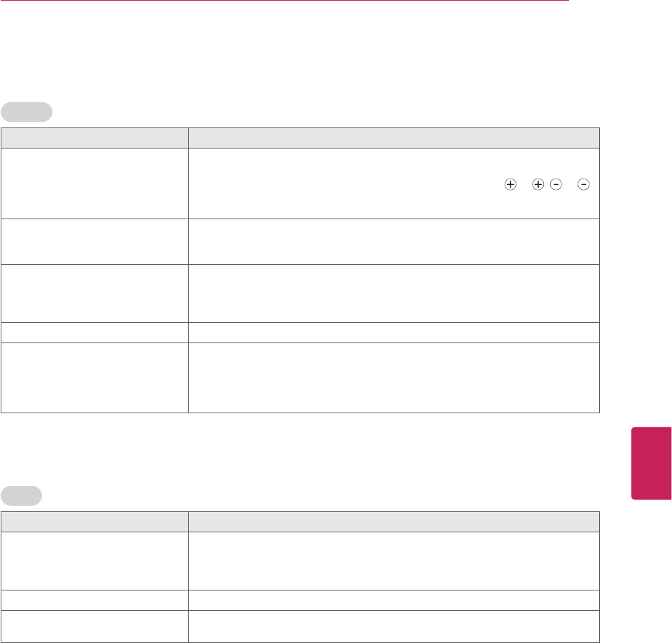Click the second circled plus symbol
The width and height of the screenshot is (672, 643).
pyautogui.click(x=538, y=184)
